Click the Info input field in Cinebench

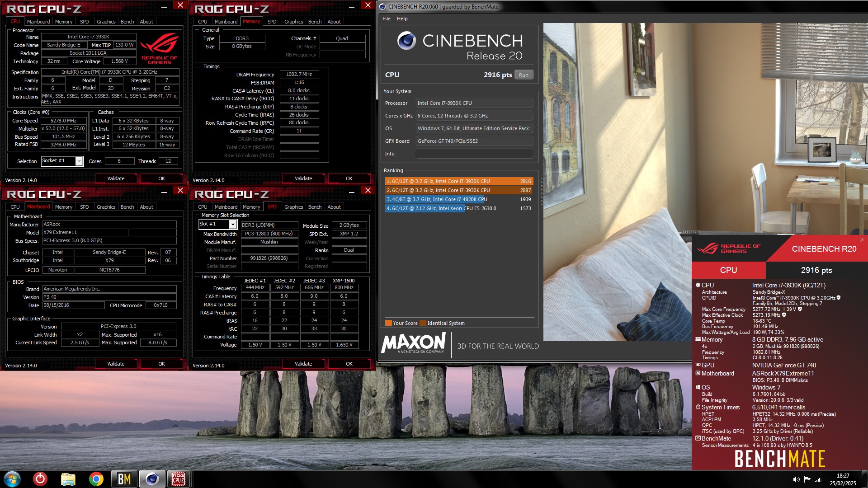474,154
